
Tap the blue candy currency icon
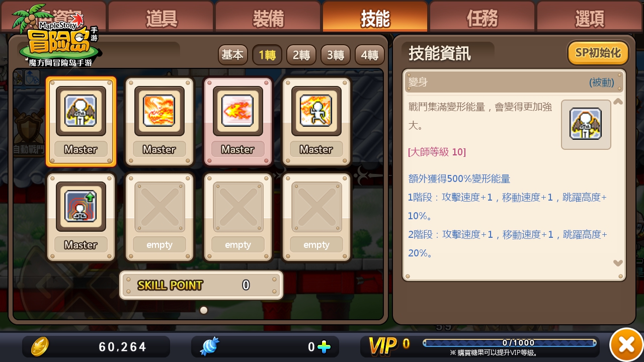[x=210, y=346]
